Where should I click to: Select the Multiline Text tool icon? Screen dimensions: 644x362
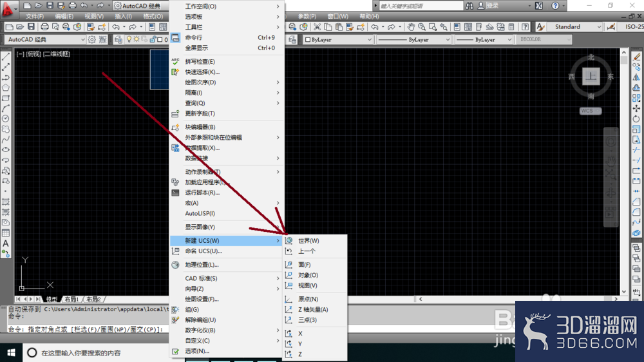6,243
